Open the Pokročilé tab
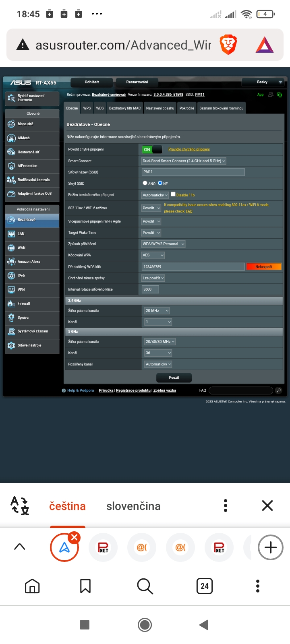The image size is (290, 644). (187, 108)
